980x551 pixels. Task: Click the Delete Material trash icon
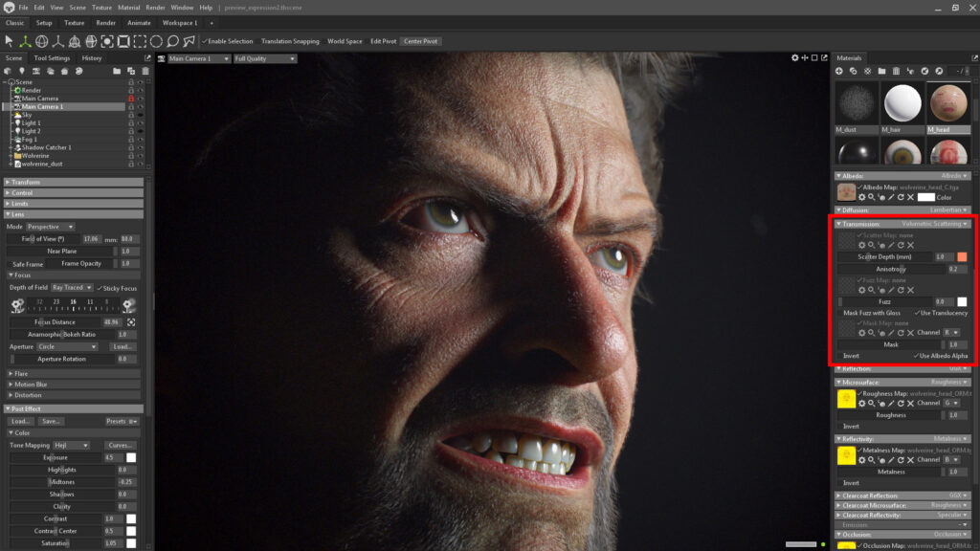[896, 71]
